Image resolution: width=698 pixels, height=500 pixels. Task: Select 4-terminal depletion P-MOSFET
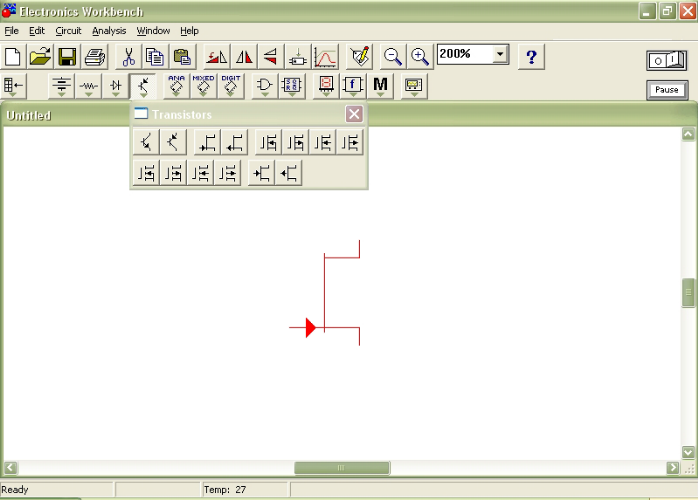tap(350, 142)
